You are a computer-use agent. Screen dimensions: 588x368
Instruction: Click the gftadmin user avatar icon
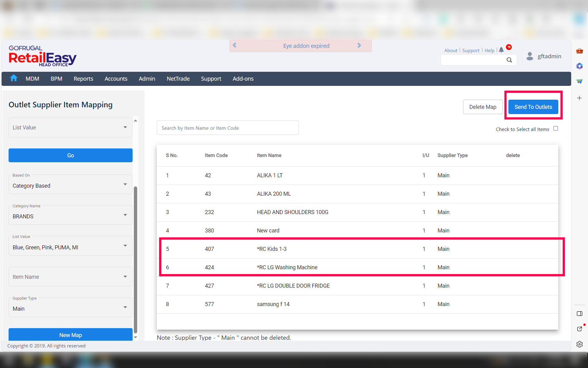click(x=530, y=56)
